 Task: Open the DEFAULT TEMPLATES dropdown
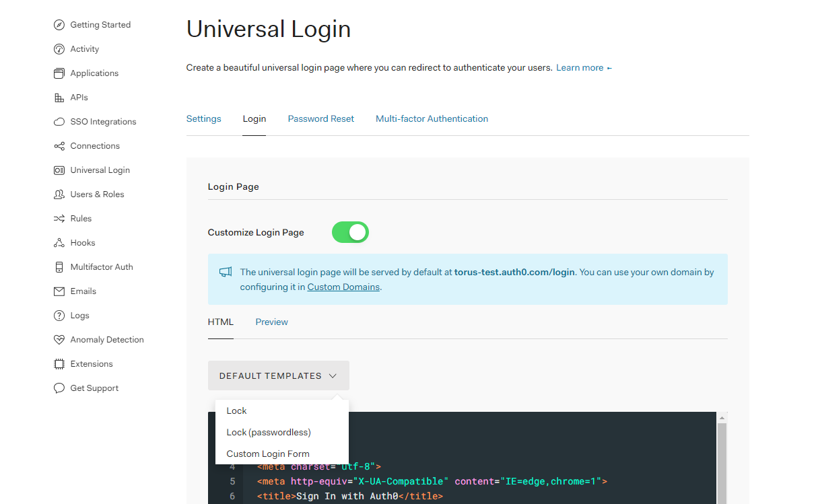pyautogui.click(x=278, y=375)
